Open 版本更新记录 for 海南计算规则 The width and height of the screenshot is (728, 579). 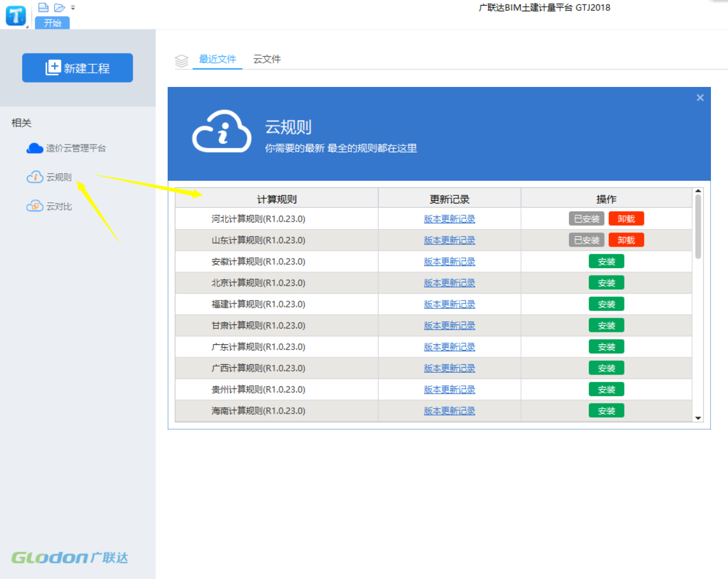coord(450,411)
